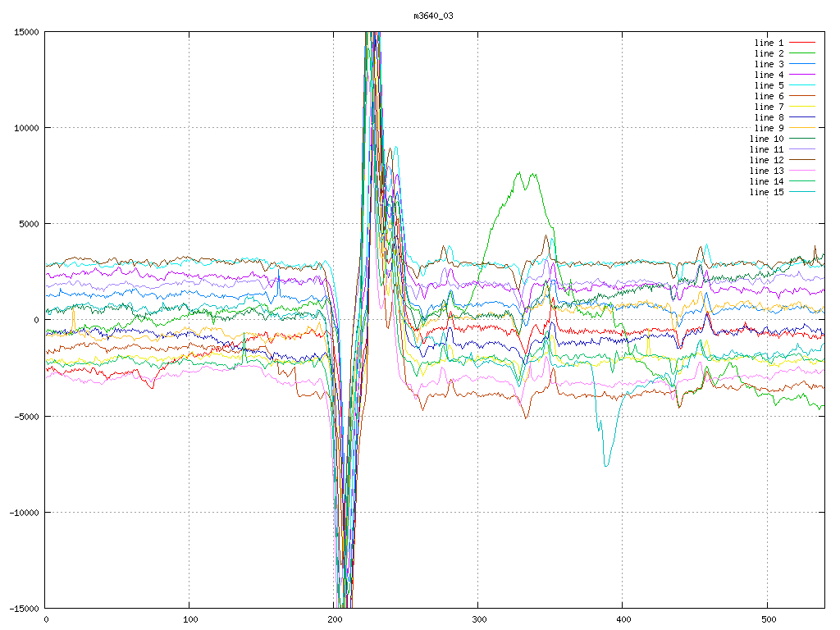Click the line 4 legend label
This screenshot has height=630, width=840.
click(769, 75)
